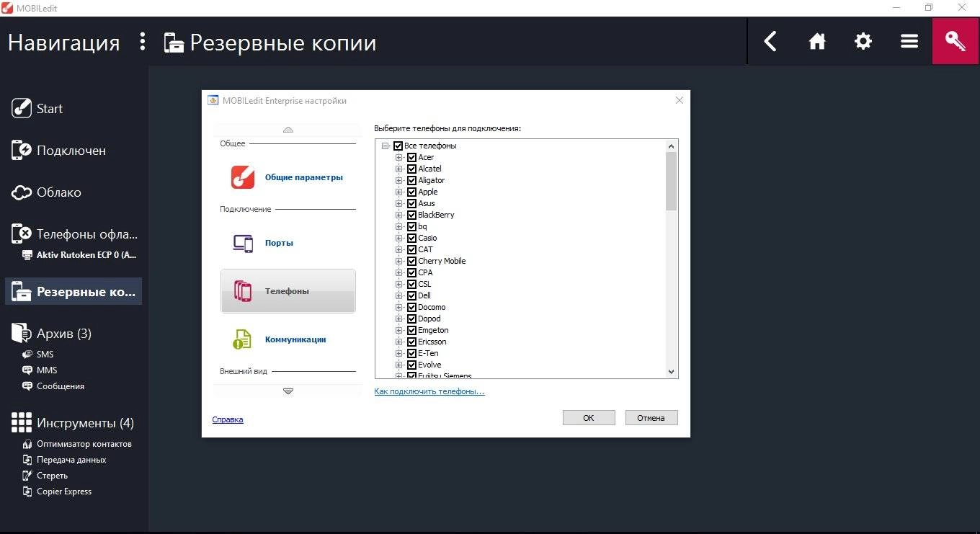Click the Телефоны офлайн icon

[22, 233]
